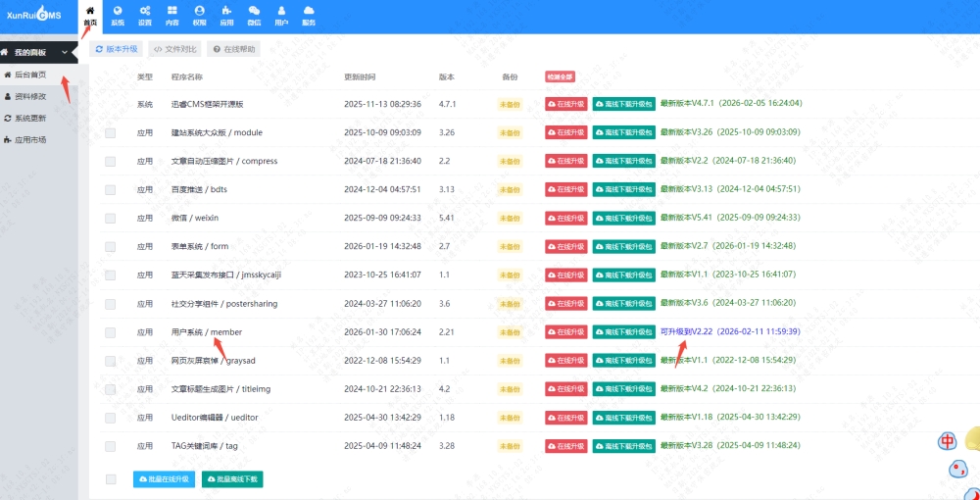Open the 权限 user-circle icon in top navigation
Screen dimensions: 980x500
200,14
